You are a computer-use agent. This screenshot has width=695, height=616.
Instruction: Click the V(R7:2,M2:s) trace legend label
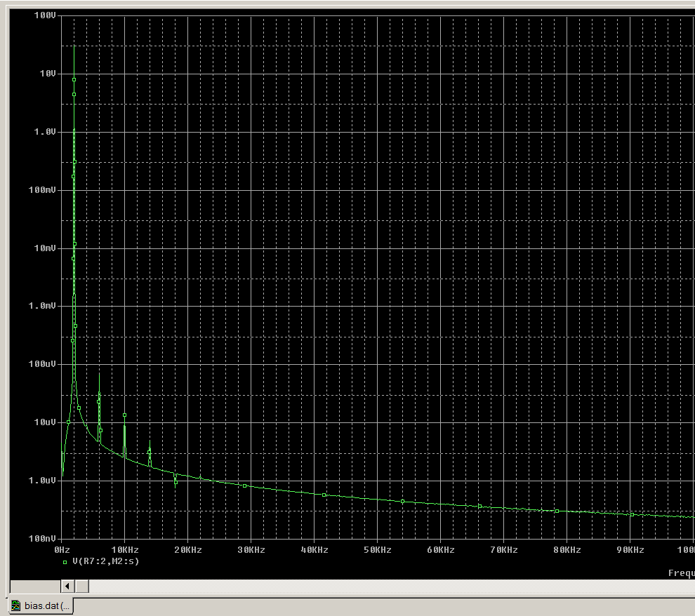click(x=106, y=561)
